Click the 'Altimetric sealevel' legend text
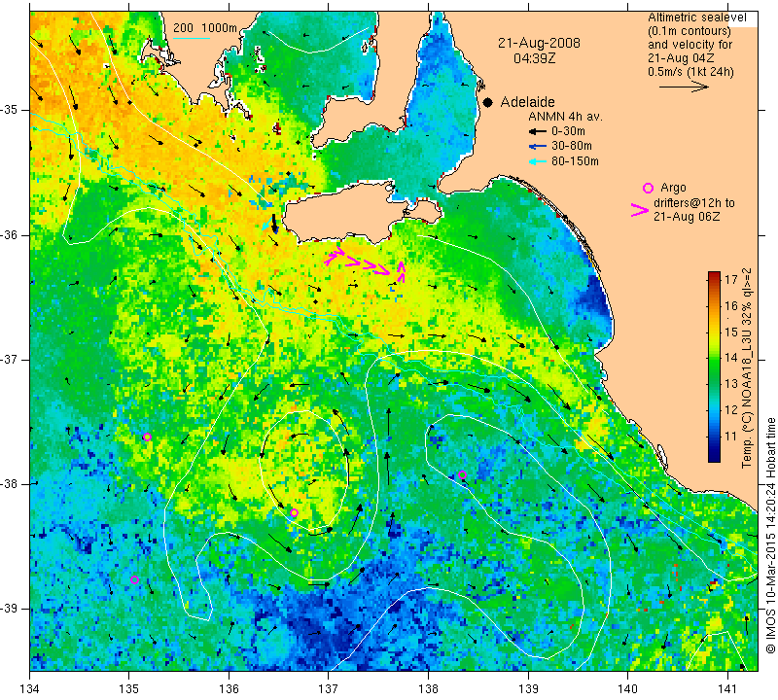This screenshot has width=778, height=700. tap(697, 17)
